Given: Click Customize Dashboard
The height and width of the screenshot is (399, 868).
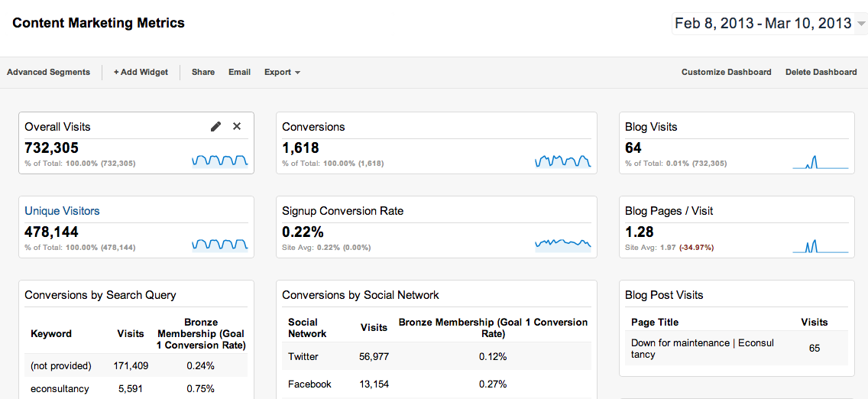Looking at the screenshot, I should pos(726,72).
